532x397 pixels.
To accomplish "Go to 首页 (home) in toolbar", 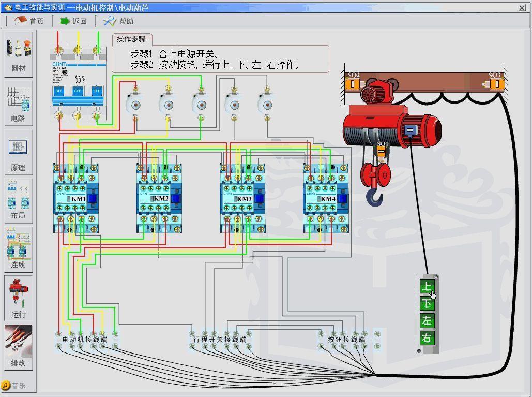I will [30, 21].
